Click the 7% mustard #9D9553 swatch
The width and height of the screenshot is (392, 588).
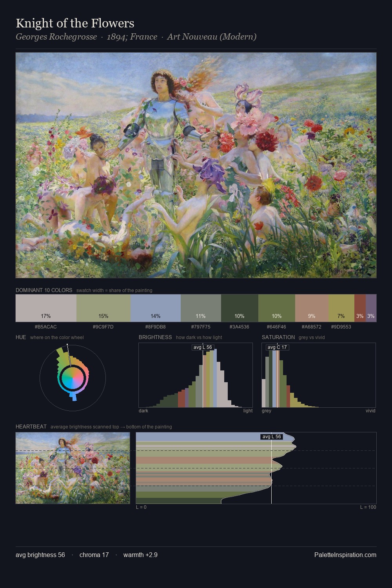(341, 308)
